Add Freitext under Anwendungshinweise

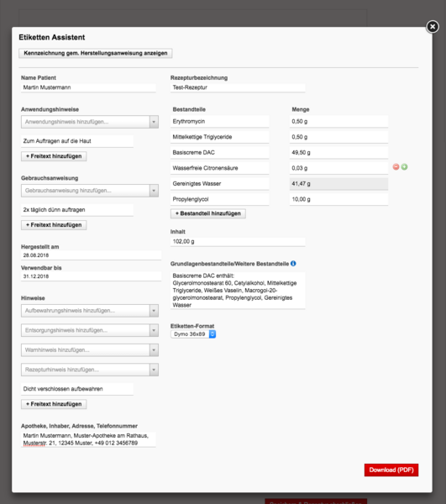[x=54, y=156]
